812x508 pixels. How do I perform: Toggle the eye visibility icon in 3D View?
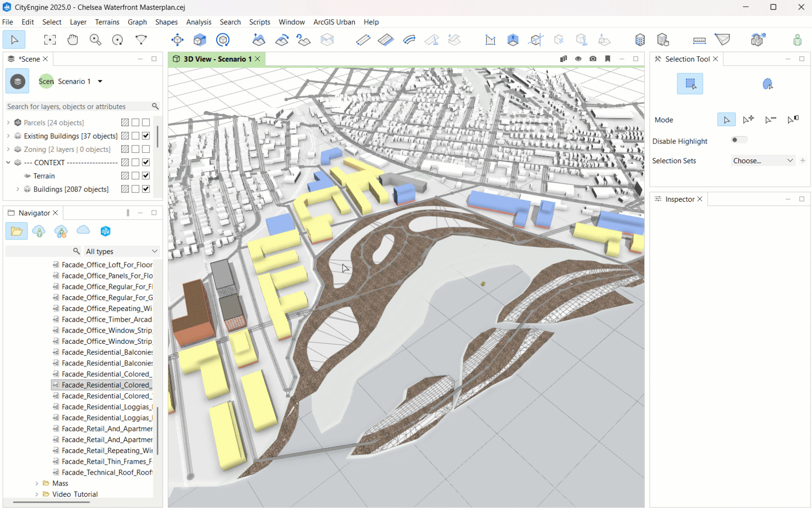[578, 59]
